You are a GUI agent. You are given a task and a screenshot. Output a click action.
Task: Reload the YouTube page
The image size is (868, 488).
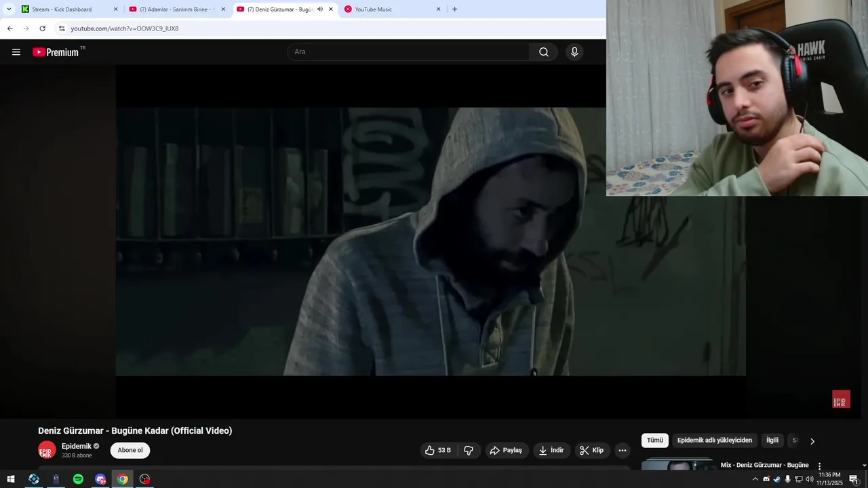(x=42, y=28)
